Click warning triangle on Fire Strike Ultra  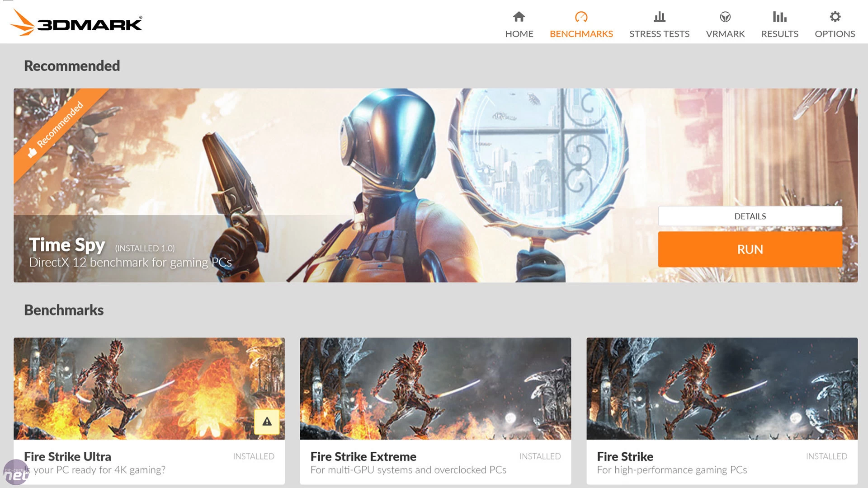(x=267, y=422)
